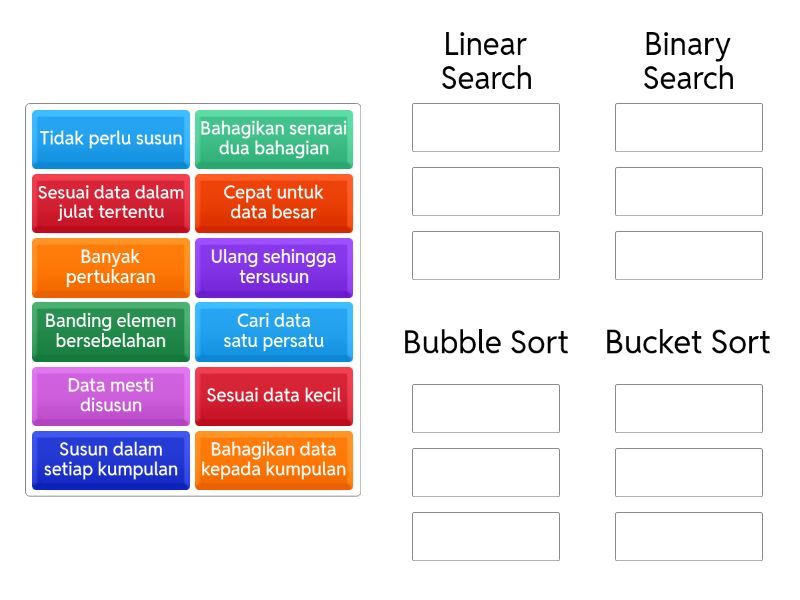Viewport: 800px width, 600px height.
Task: Click the second Binary Search drop slot
Action: click(689, 192)
